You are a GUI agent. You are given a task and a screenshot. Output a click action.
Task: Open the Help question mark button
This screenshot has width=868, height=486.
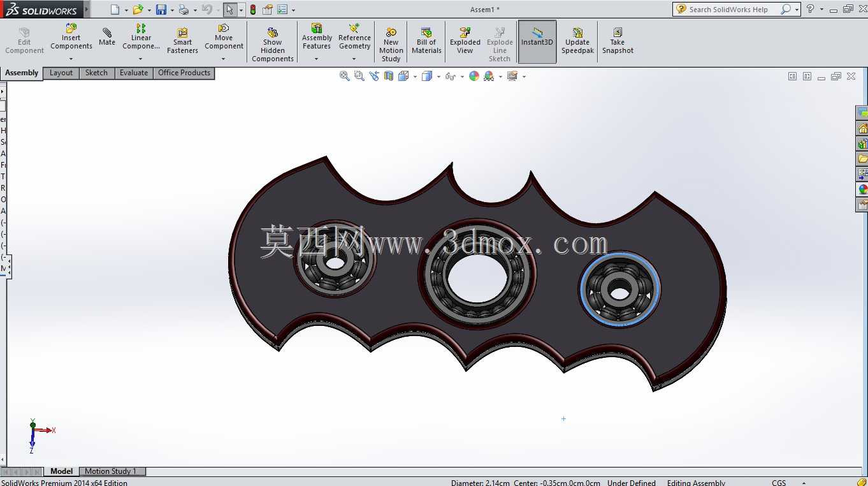pyautogui.click(x=811, y=9)
